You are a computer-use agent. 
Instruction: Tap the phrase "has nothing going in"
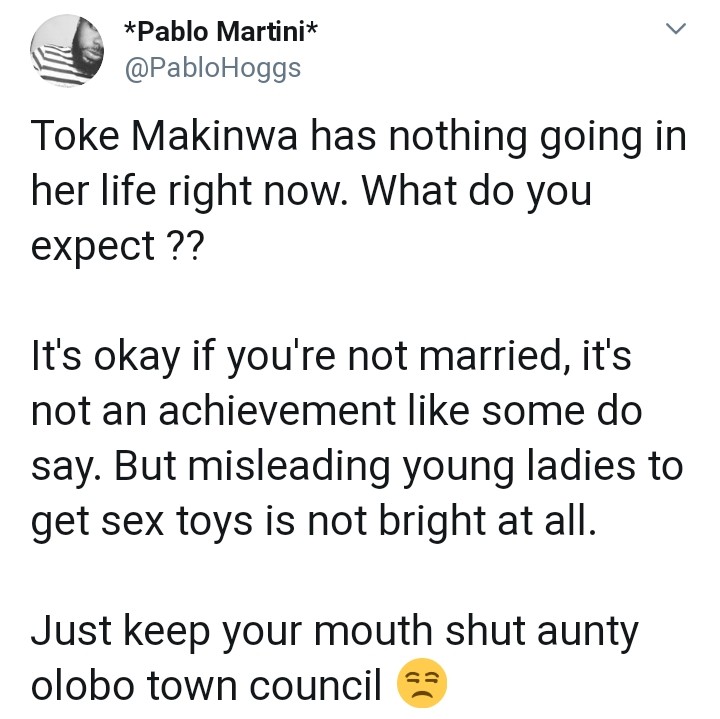coord(493,138)
